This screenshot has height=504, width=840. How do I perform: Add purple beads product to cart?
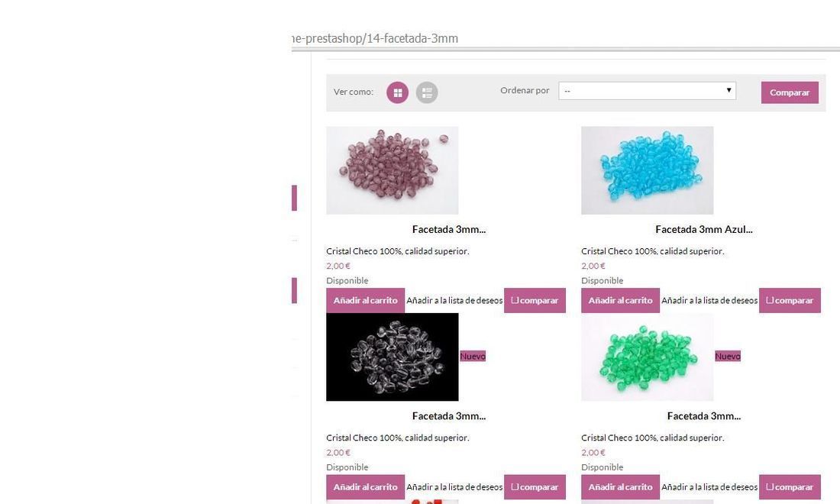click(x=365, y=300)
